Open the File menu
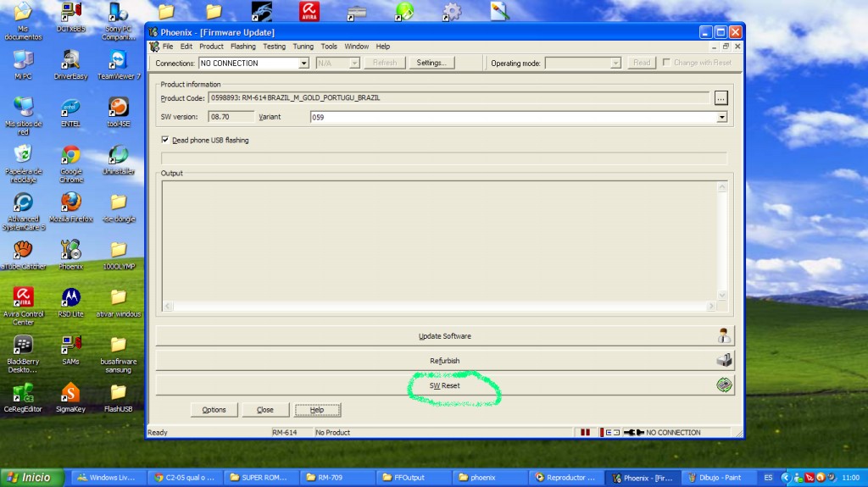The height and width of the screenshot is (487, 868). (168, 47)
